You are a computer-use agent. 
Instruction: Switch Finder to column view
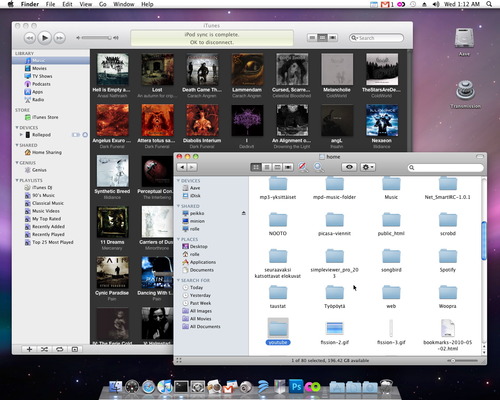(x=277, y=167)
